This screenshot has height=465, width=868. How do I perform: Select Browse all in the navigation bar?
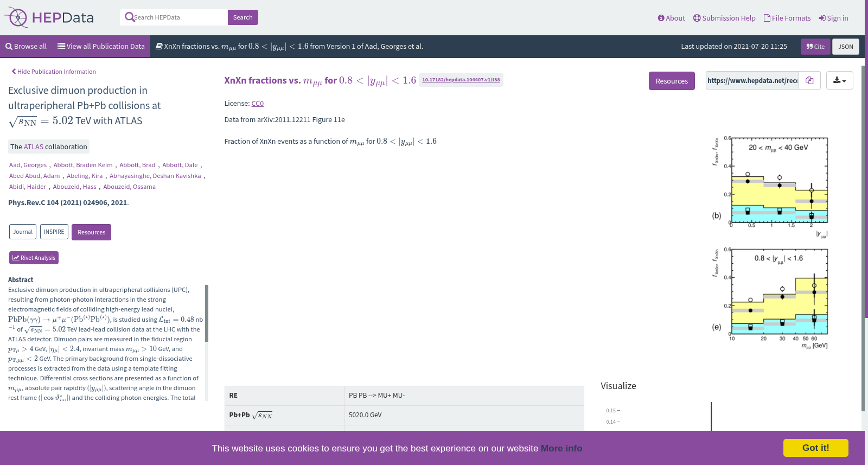26,47
